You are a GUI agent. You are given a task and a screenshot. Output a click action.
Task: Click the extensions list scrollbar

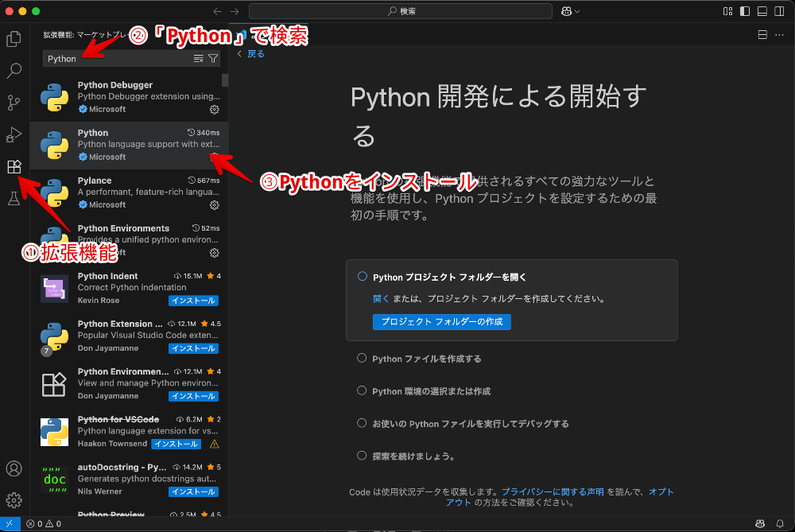pos(225,80)
